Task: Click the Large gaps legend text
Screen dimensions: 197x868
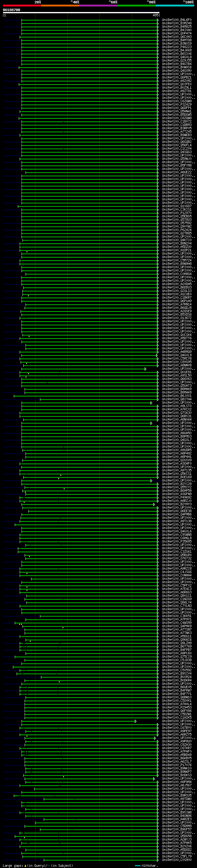Action: point(38,866)
